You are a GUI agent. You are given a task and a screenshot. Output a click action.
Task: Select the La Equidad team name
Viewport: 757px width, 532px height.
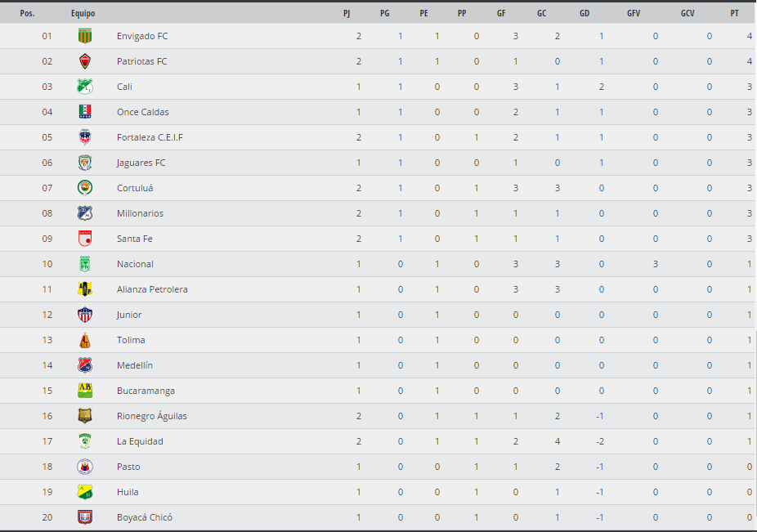(x=140, y=441)
